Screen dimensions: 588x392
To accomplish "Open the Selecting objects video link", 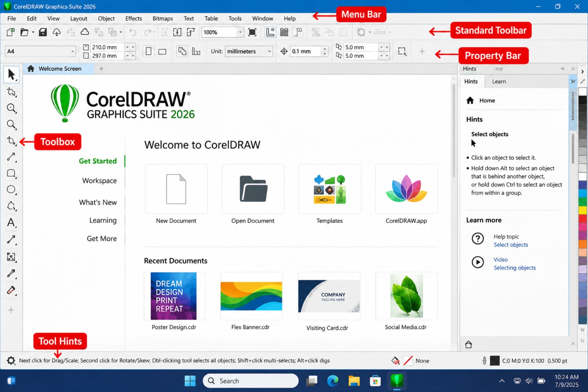I will pos(514,268).
